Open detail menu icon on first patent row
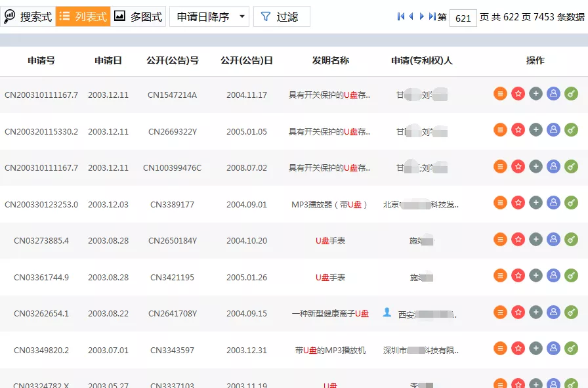588x388 pixels. coord(499,93)
